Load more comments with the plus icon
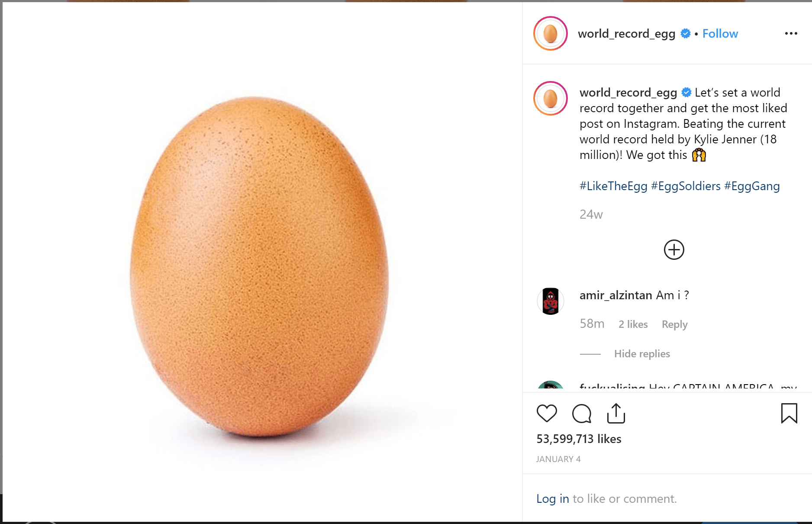 [674, 250]
